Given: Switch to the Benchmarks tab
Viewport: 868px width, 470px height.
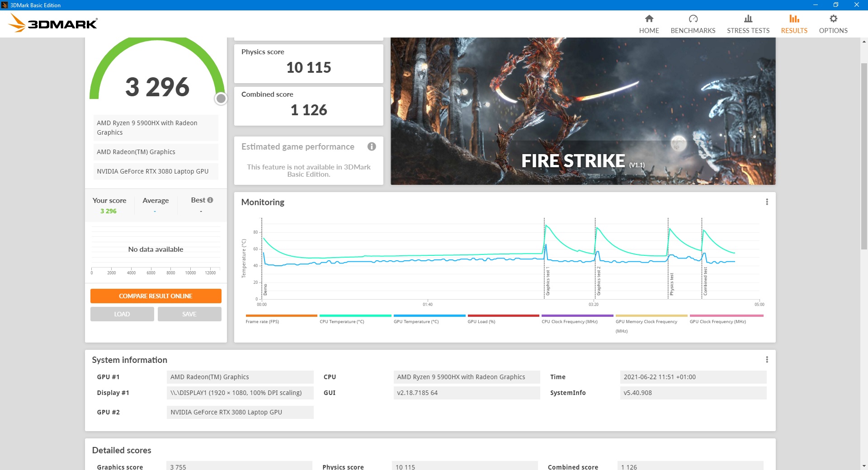Looking at the screenshot, I should (693, 24).
